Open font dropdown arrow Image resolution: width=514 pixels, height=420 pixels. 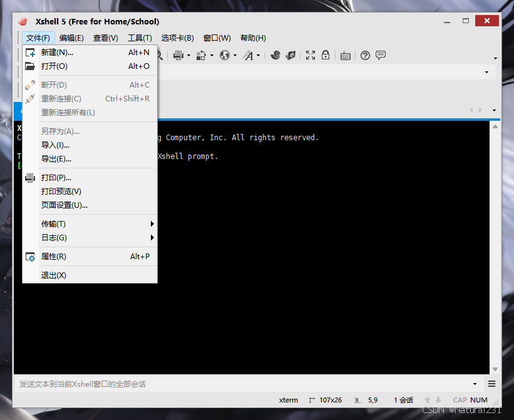click(x=259, y=55)
